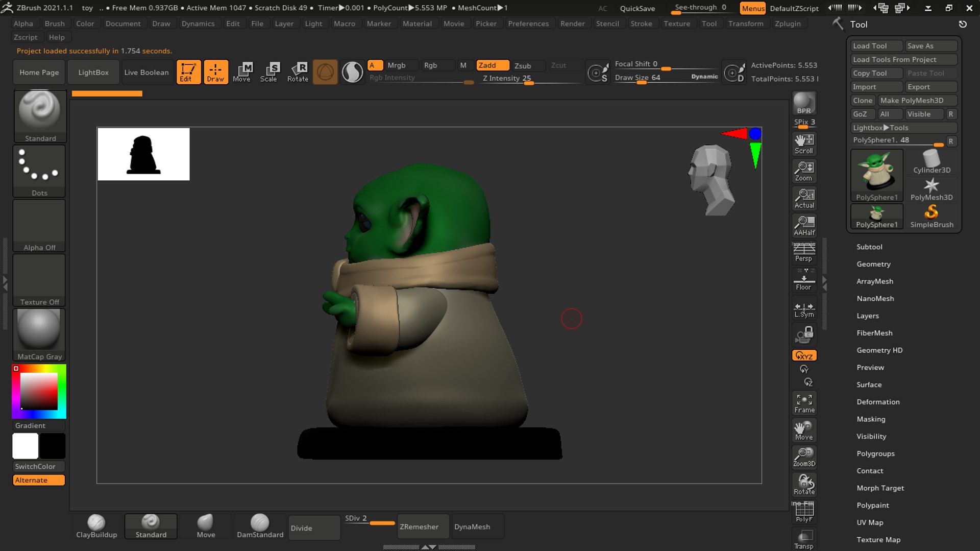
Task: Click the Actual size icon
Action: (804, 199)
